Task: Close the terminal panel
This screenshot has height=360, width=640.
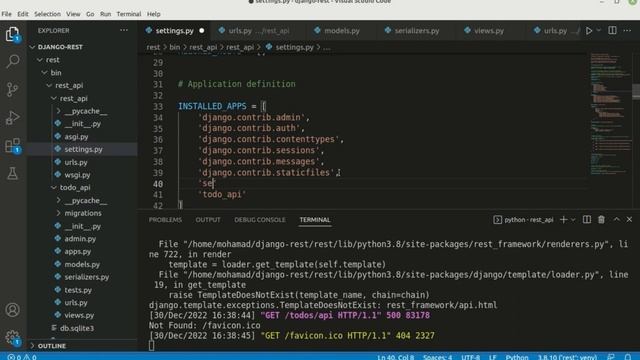Action: click(x=629, y=220)
